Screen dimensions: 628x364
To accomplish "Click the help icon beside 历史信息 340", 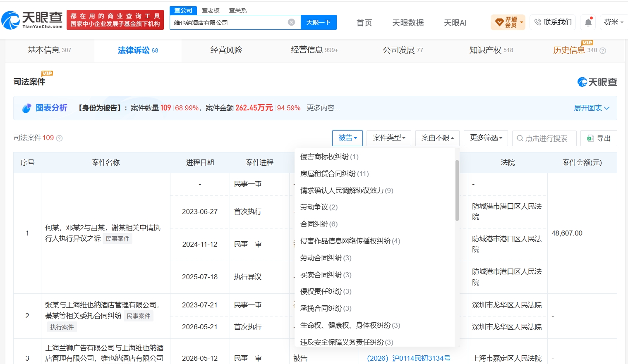I will click(603, 50).
